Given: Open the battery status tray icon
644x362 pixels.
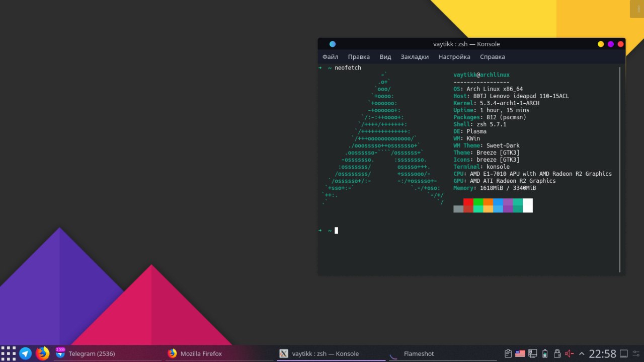Looking at the screenshot, I should pos(545,353).
